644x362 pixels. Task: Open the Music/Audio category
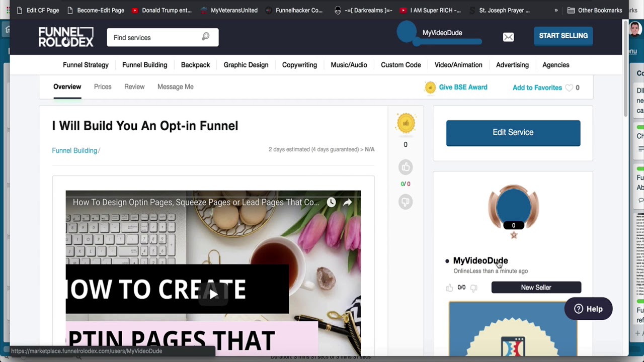[349, 65]
